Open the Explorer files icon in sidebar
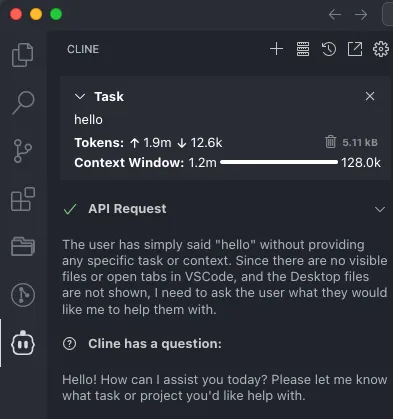Viewport: 393px width, 419px height. tap(23, 55)
